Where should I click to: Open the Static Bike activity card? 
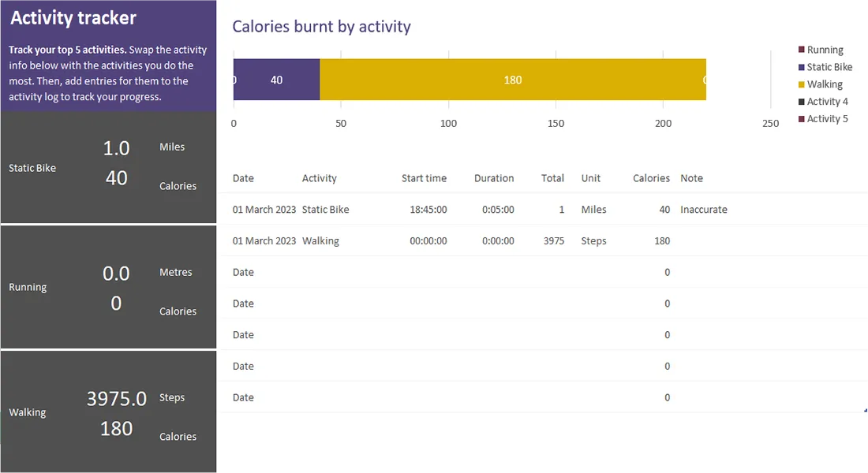tap(108, 167)
